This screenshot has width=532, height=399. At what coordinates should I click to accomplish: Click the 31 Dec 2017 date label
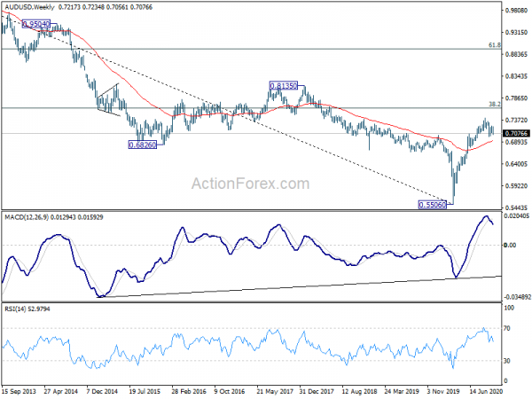(x=317, y=392)
